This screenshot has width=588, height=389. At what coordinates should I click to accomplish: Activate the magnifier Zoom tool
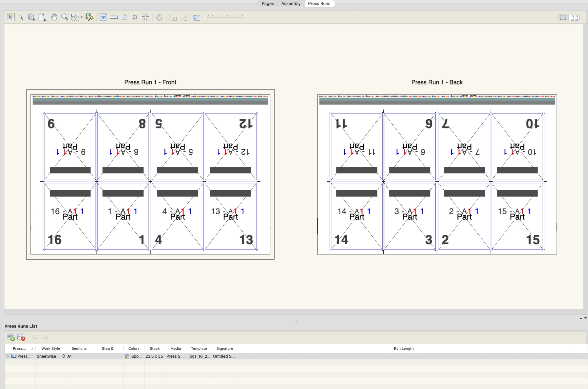point(65,17)
